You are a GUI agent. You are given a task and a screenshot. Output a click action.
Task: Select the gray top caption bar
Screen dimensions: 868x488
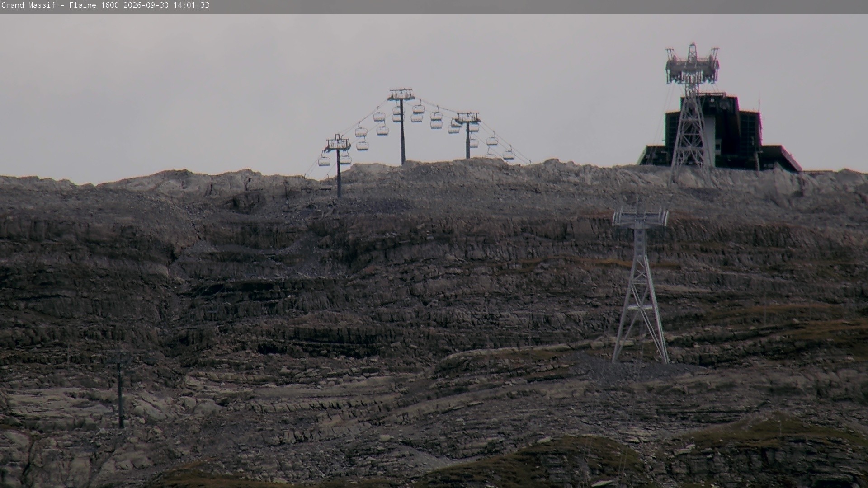click(434, 7)
